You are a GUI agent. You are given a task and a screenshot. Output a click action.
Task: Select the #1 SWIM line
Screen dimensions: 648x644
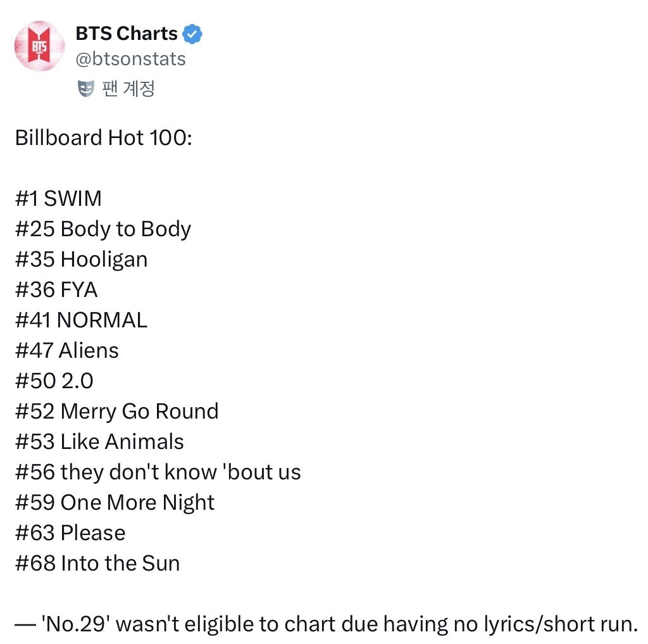[x=58, y=198]
